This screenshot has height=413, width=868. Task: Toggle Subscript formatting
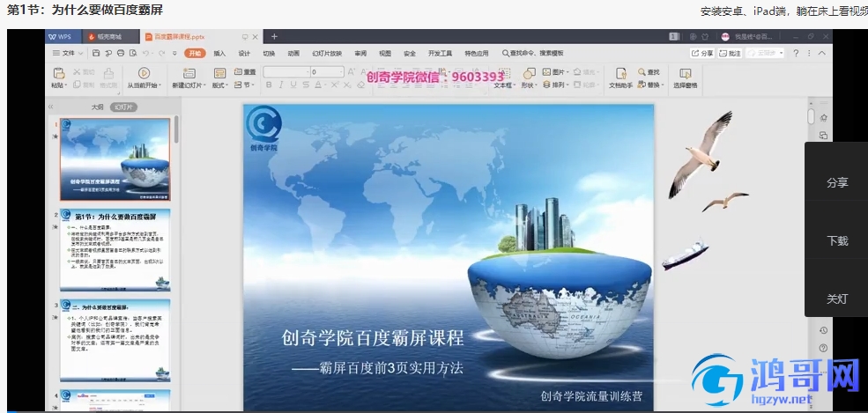tap(347, 85)
